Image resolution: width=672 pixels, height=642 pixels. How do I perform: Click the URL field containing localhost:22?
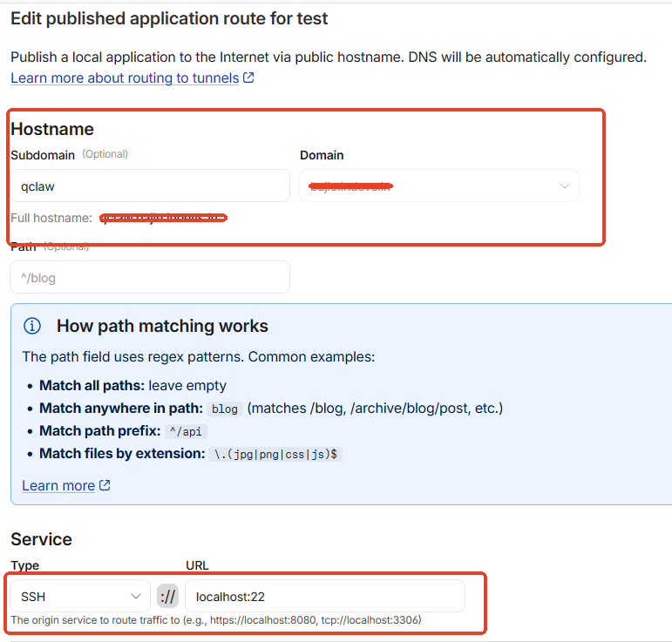click(x=325, y=596)
